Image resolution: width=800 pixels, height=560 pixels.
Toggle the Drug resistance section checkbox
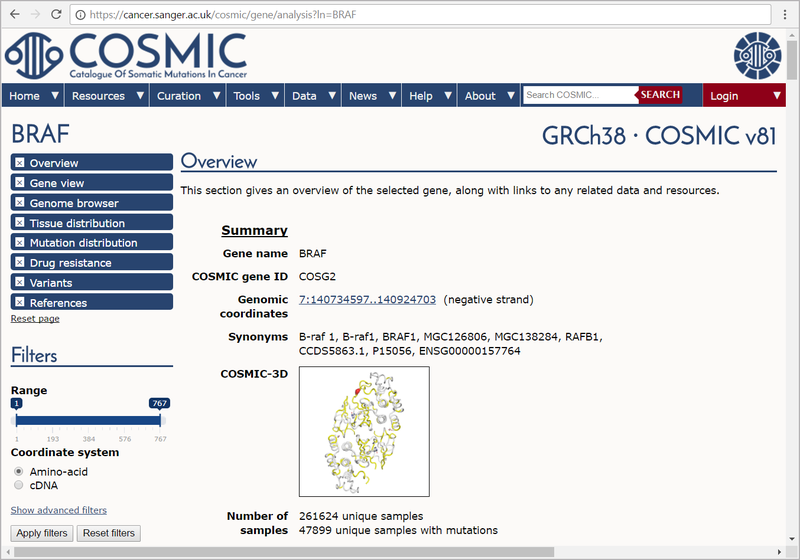point(20,263)
